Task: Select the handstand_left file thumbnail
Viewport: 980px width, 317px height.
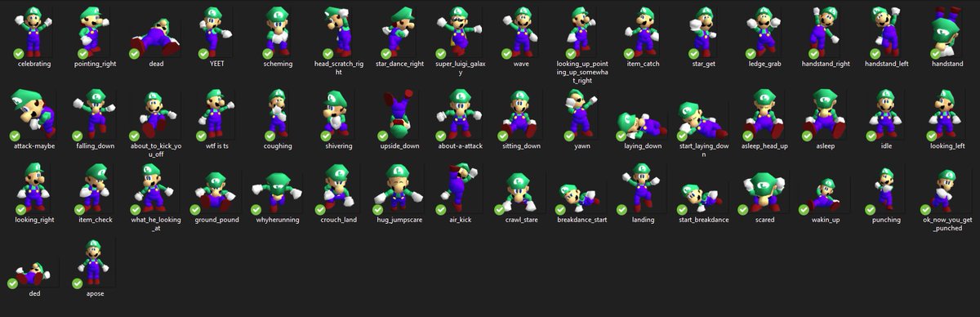Action: [x=886, y=32]
